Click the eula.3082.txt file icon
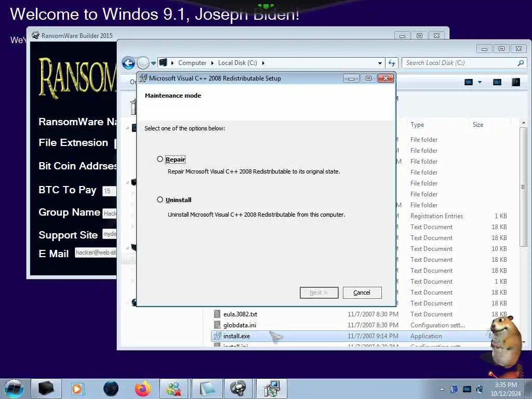532x399 pixels. pyautogui.click(x=217, y=314)
